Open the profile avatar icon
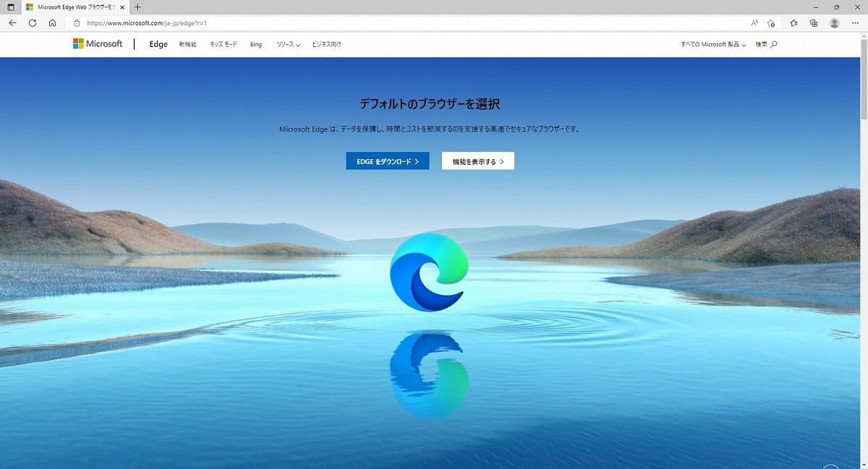Image resolution: width=868 pixels, height=469 pixels. (x=835, y=23)
